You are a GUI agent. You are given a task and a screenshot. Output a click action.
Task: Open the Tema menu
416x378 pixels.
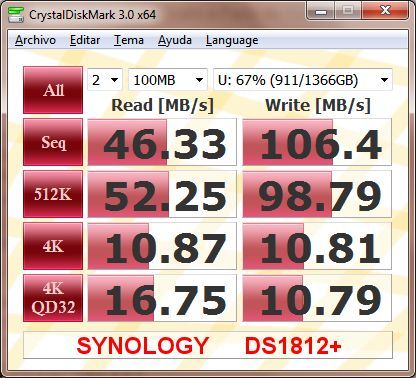click(x=129, y=40)
